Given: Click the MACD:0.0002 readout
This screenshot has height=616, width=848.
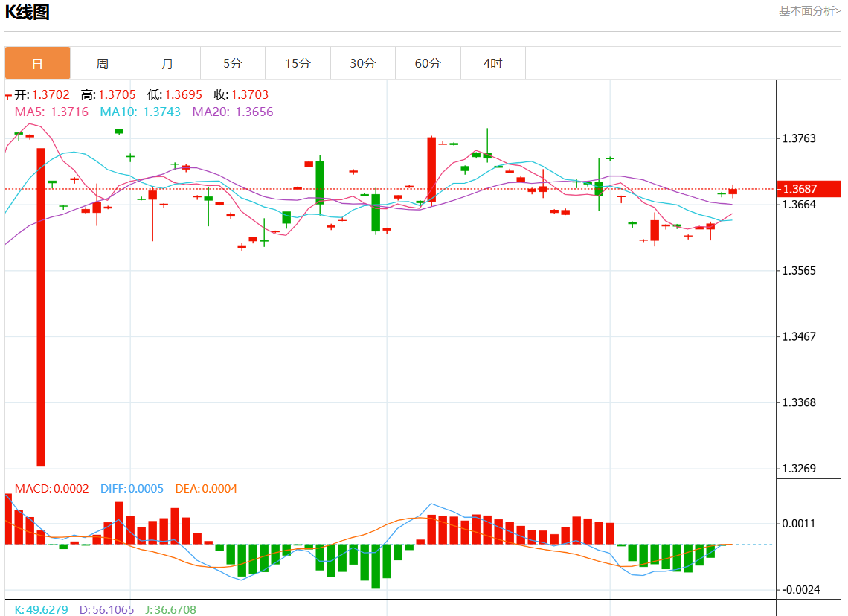Looking at the screenshot, I should pos(51,488).
